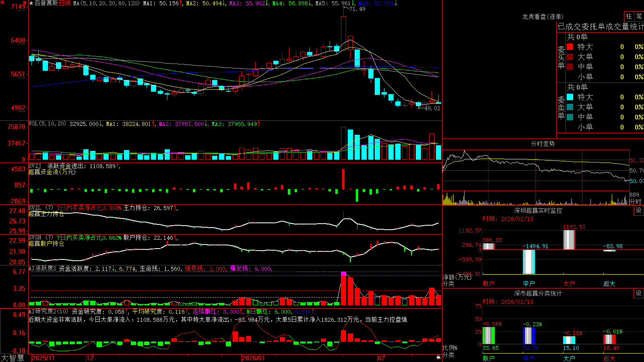Switch to 笔 (tick) view button
Image resolution: width=644 pixels, height=362 pixels.
[639, 16]
